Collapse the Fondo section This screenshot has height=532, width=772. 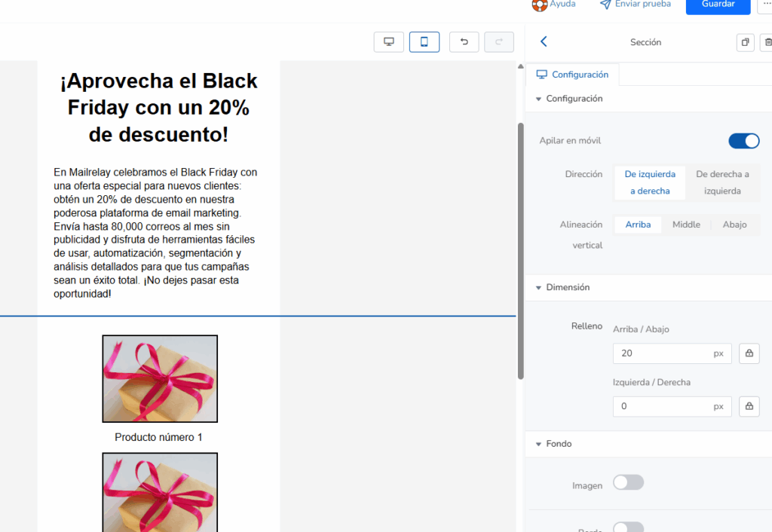(x=538, y=444)
